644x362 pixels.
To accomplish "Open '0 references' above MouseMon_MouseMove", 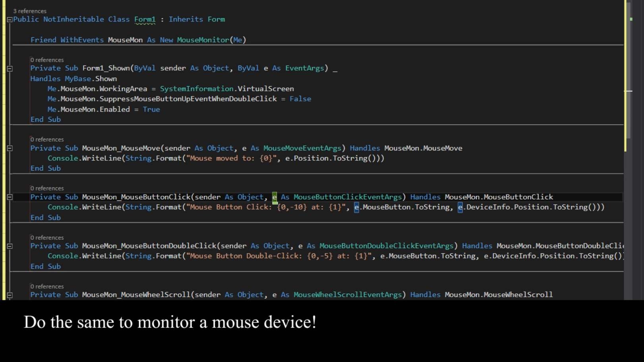I will point(47,139).
